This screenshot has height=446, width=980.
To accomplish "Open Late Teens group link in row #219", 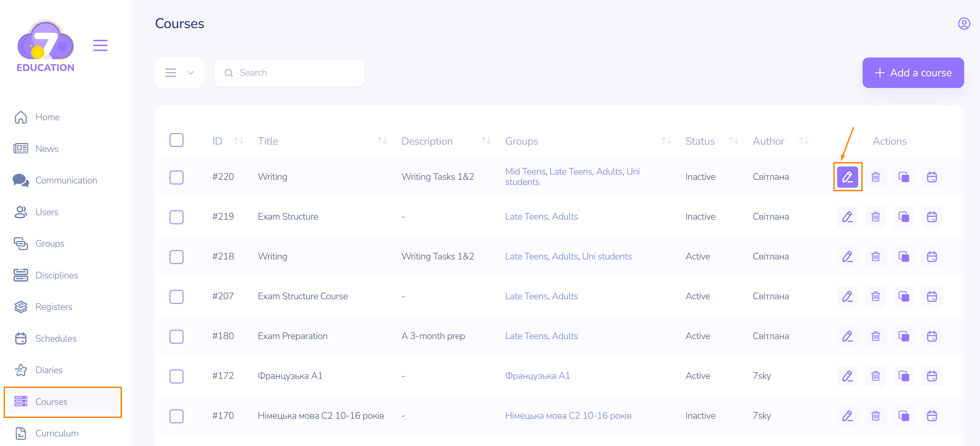I will click(526, 217).
